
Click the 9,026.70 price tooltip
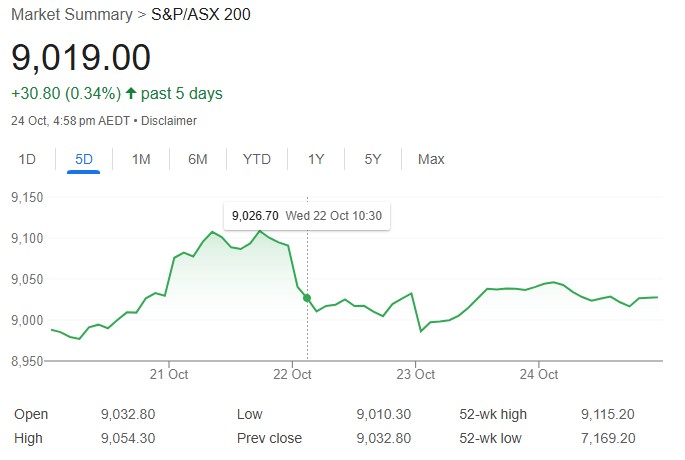pos(254,215)
